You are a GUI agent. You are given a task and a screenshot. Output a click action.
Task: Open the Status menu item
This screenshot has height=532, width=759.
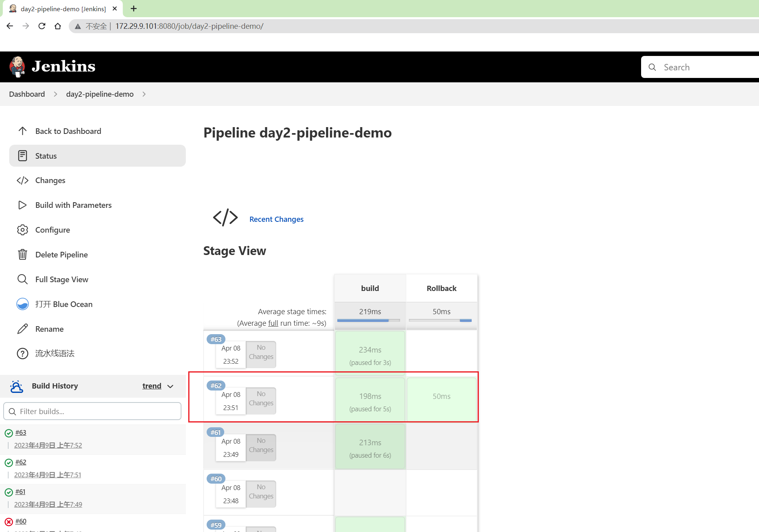[98, 156]
